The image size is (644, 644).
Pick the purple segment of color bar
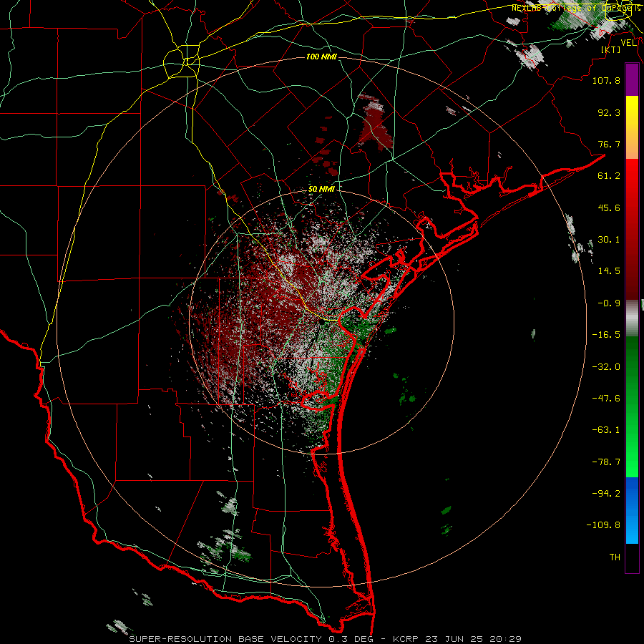(x=632, y=80)
